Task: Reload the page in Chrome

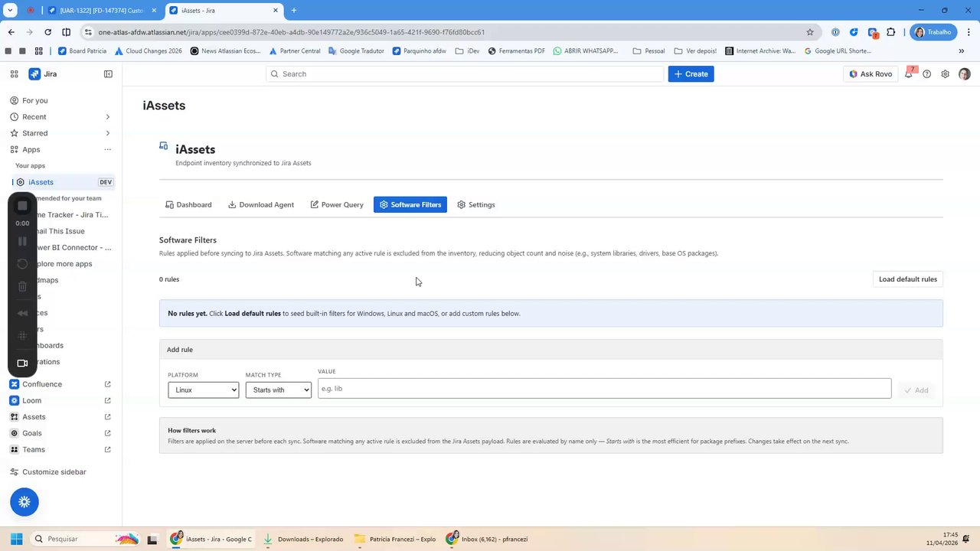Action: (x=47, y=32)
